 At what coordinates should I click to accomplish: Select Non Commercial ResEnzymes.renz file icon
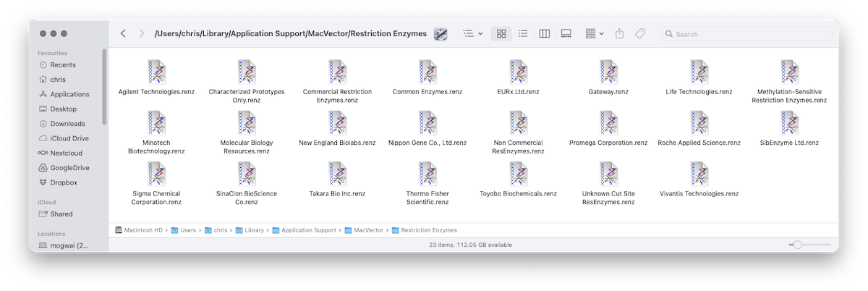tap(518, 123)
